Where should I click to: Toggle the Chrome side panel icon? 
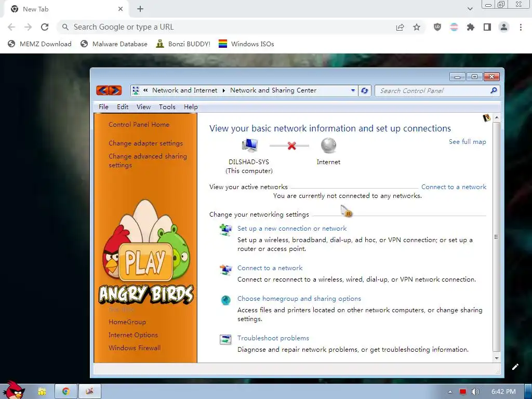487,27
